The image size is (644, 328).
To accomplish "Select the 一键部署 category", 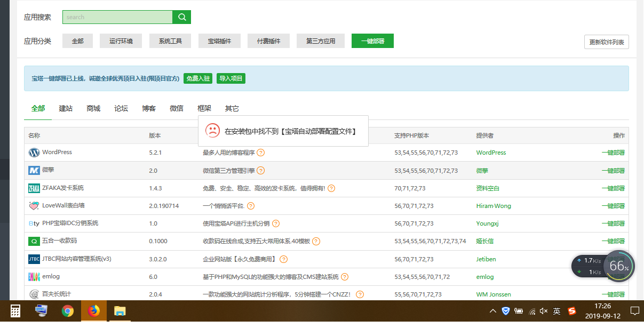I will tap(372, 41).
